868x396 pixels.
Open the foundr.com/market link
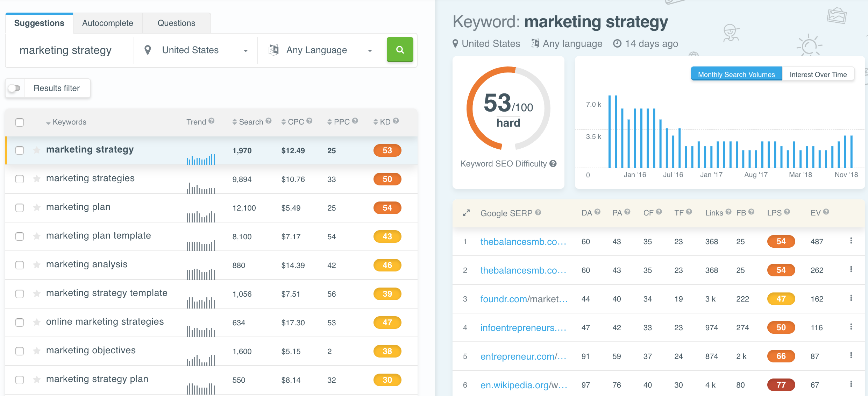pyautogui.click(x=524, y=299)
